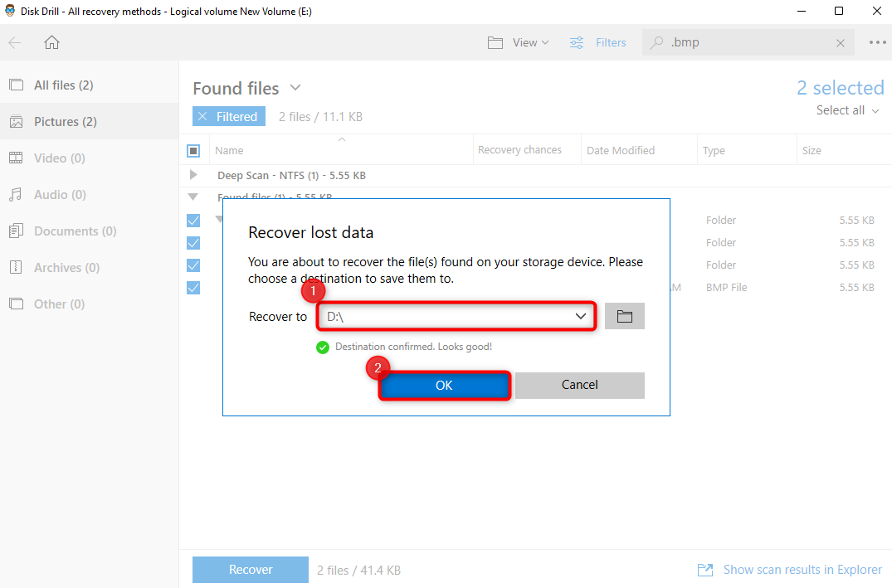Viewport: 892px width, 588px height.
Task: Open the Select all dropdown
Action: [848, 110]
